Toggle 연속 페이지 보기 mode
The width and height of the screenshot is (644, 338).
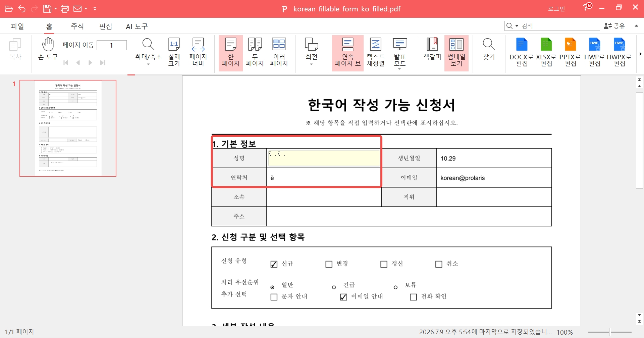tap(348, 53)
